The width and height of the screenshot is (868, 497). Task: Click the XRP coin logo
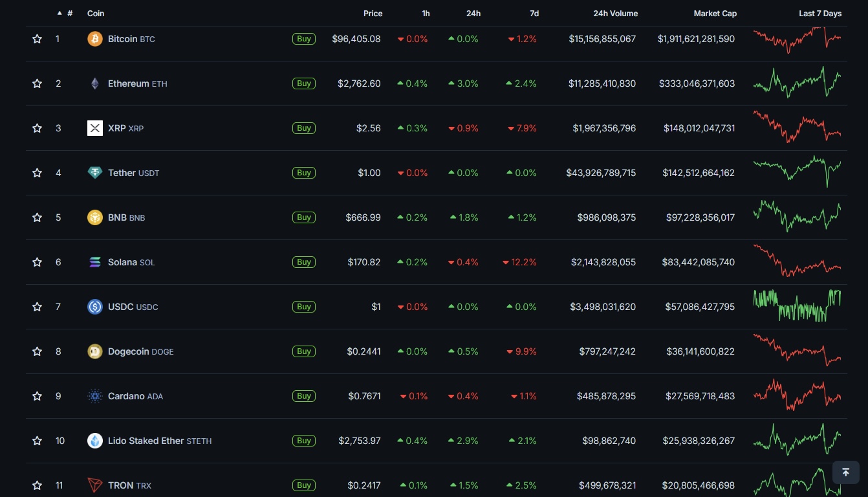95,128
